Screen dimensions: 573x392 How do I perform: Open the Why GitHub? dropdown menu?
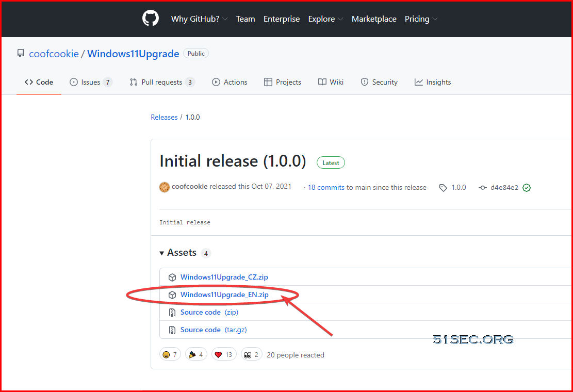coord(199,19)
